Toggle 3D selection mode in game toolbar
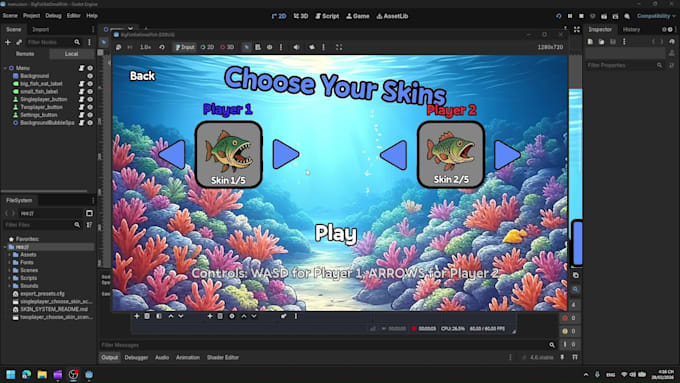Viewport: 680px width, 383px height. click(x=227, y=47)
